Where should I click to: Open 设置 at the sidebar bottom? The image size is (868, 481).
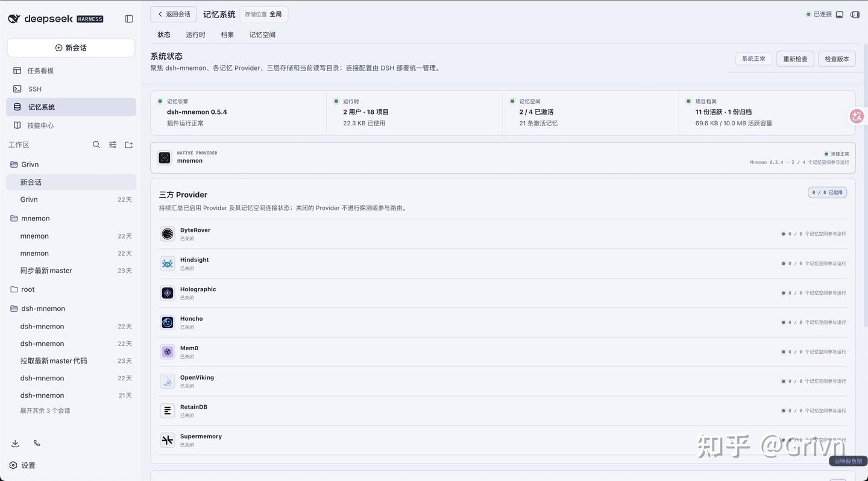tap(22, 465)
